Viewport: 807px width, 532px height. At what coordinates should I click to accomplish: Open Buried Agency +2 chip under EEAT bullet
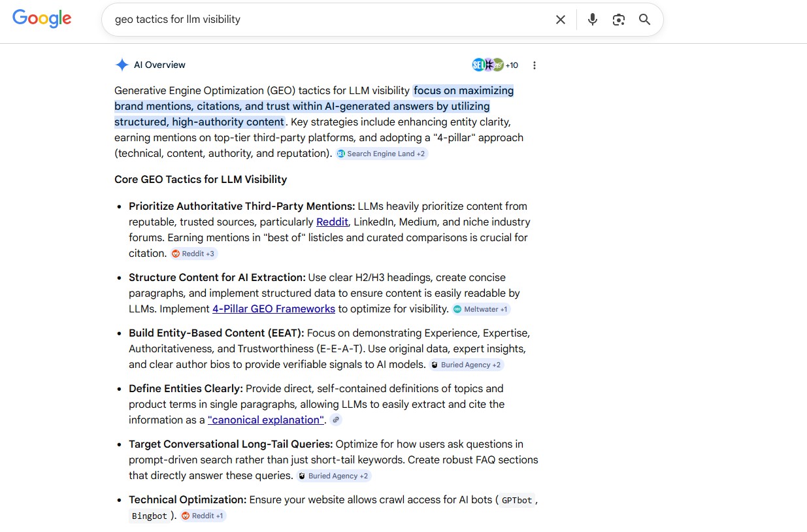click(x=467, y=365)
